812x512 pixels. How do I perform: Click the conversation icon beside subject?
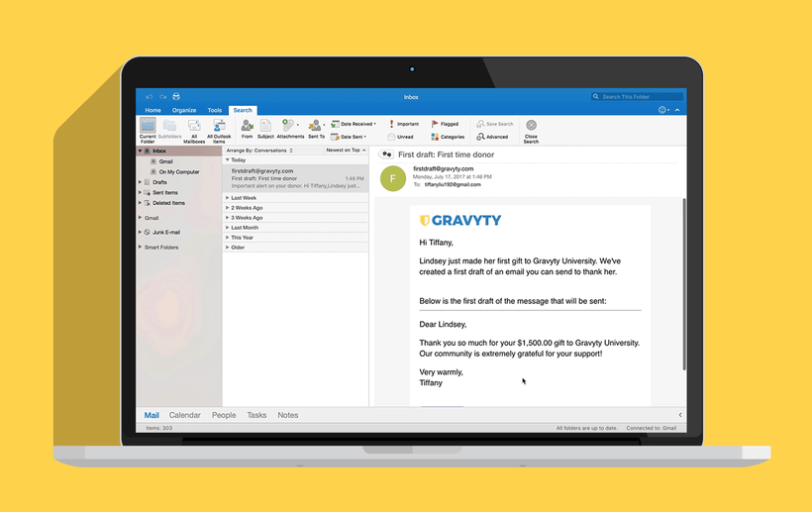[386, 154]
